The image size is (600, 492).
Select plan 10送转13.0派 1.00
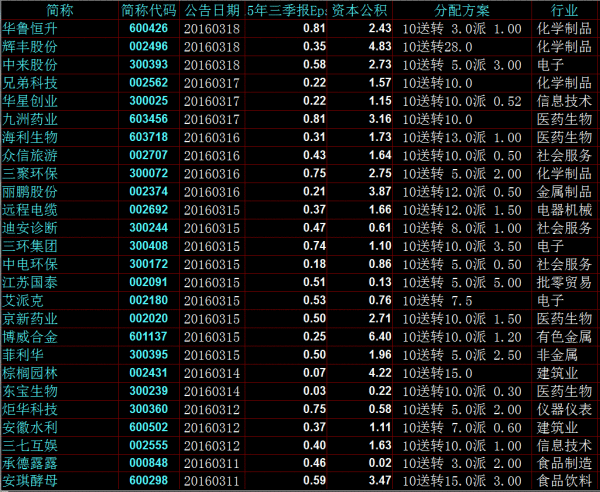coord(462,137)
